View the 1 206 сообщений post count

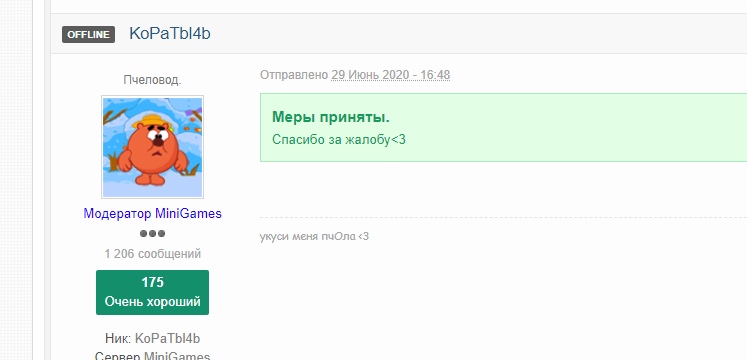(152, 254)
